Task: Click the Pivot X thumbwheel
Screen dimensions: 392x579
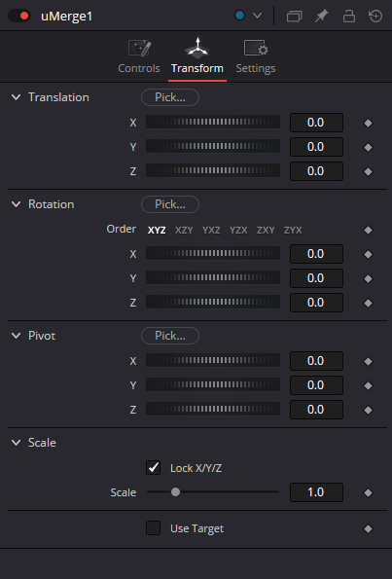Action: (213, 360)
